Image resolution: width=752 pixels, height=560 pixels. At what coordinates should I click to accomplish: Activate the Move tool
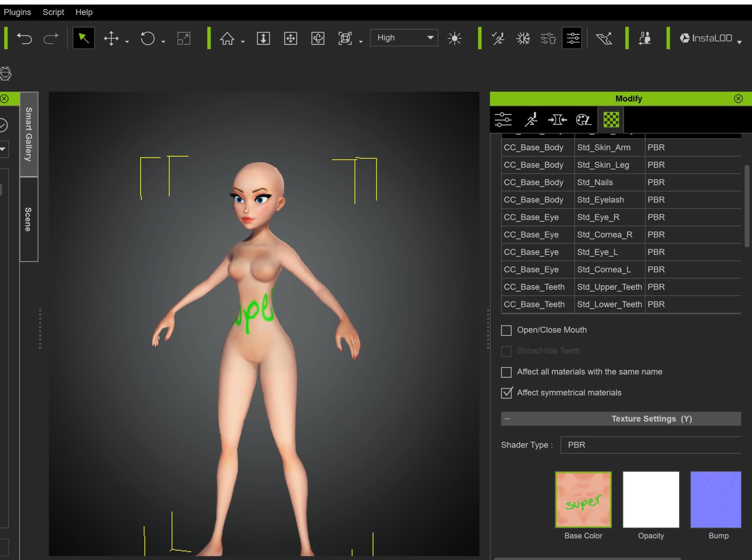111,38
